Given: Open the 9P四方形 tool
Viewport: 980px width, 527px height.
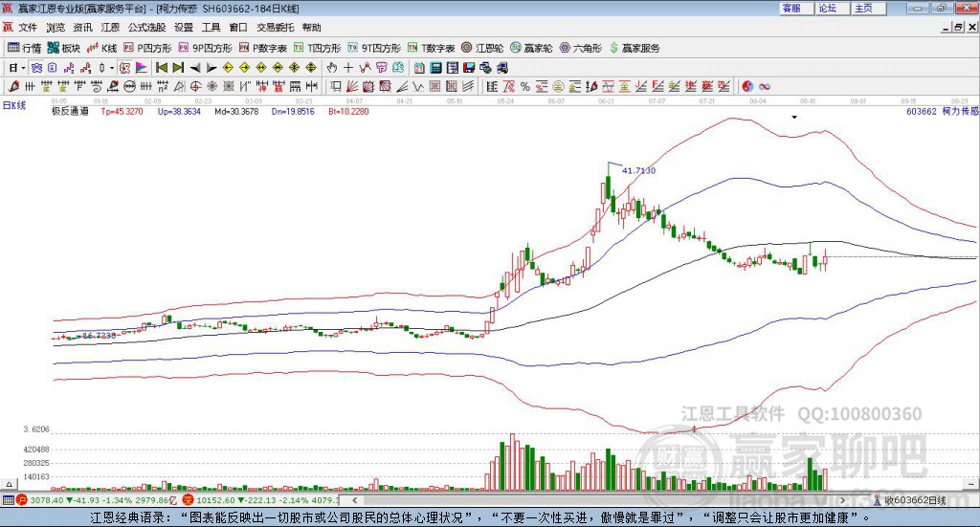Looking at the screenshot, I should coord(205,48).
